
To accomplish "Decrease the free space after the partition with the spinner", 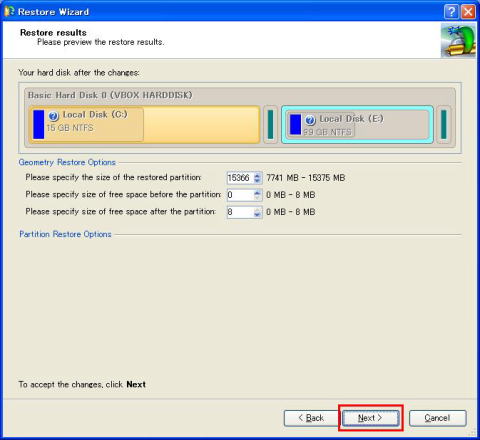I will tap(257, 215).
